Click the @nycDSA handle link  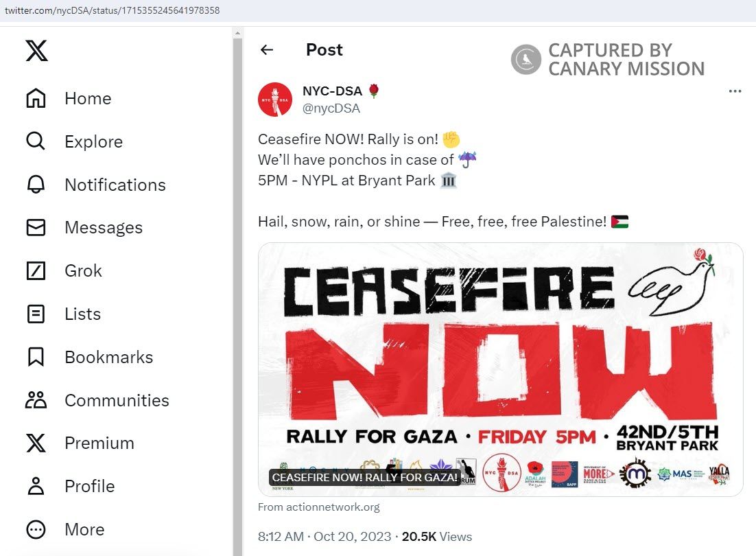pyautogui.click(x=331, y=108)
